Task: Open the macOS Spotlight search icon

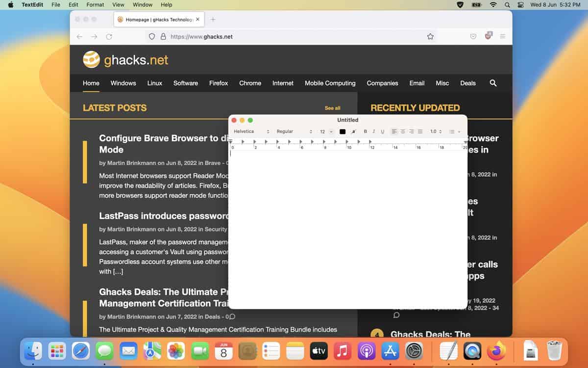Action: click(507, 5)
